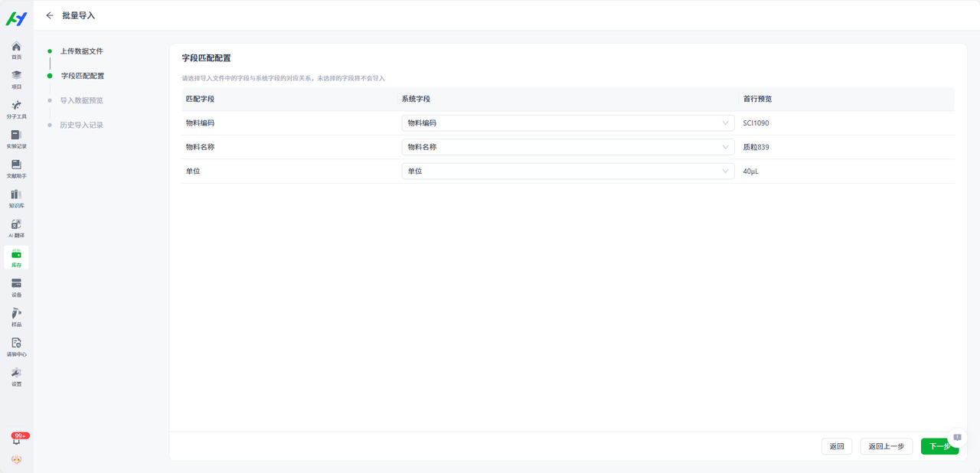Open 文献助手 literature assistant

(x=16, y=169)
